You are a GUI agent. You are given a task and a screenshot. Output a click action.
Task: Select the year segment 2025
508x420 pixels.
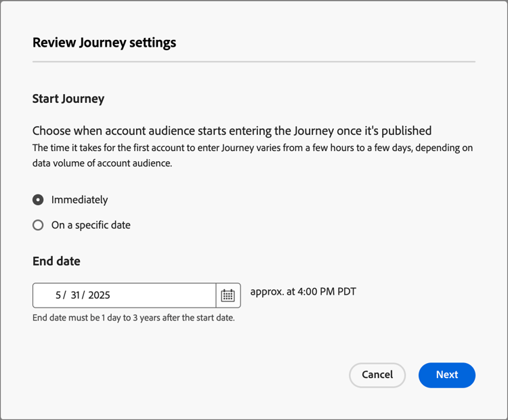click(x=99, y=295)
